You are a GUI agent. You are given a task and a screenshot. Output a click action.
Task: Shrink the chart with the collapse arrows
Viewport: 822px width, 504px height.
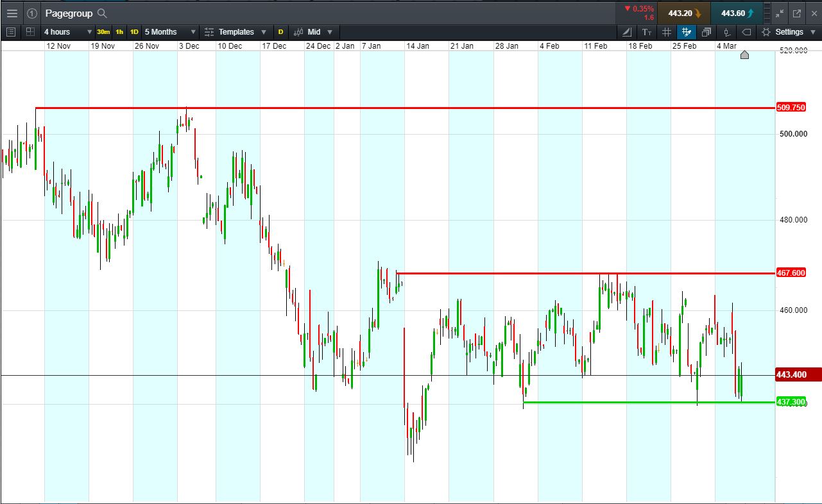[780, 13]
